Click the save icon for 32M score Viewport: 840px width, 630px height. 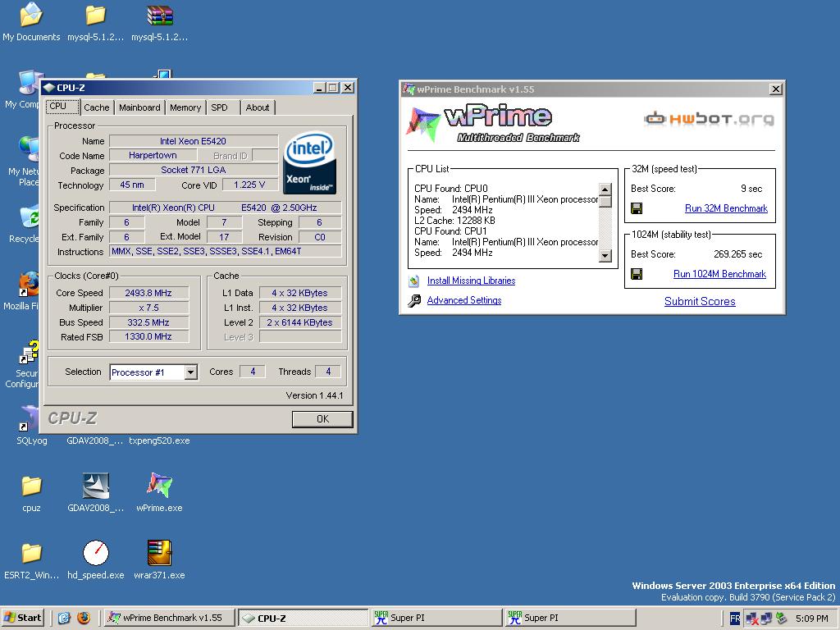(x=637, y=208)
